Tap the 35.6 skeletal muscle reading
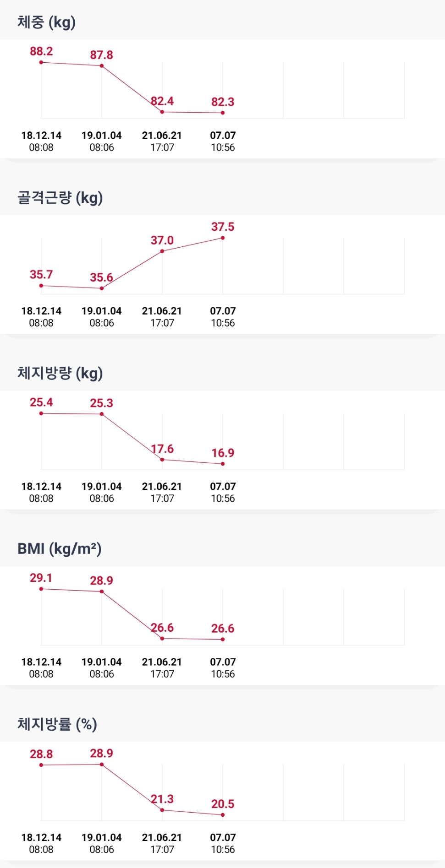This screenshot has height=868, width=445. [x=101, y=277]
